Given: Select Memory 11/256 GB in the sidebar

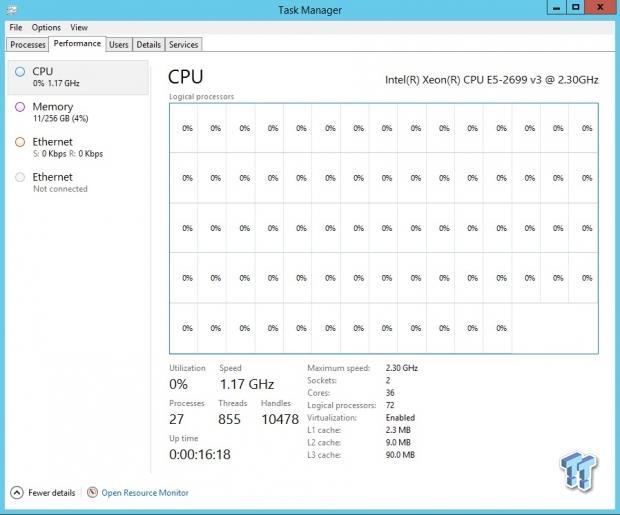Looking at the screenshot, I should (78, 112).
